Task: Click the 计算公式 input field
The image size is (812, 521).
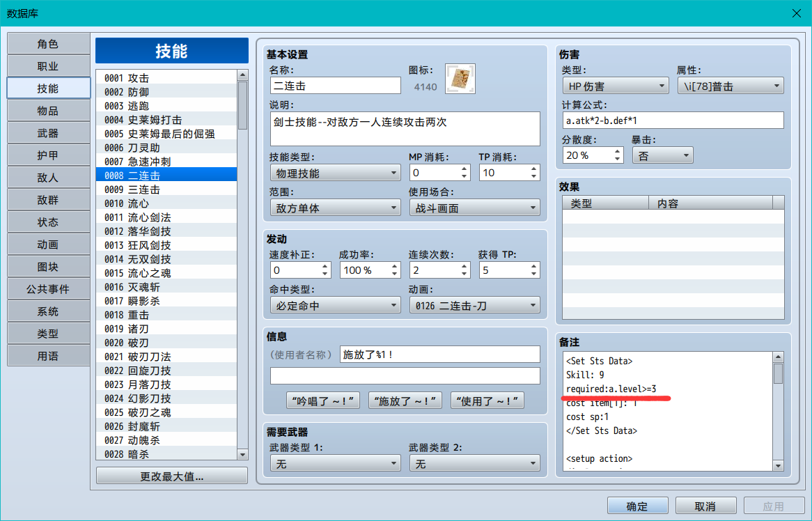Action: tap(673, 120)
